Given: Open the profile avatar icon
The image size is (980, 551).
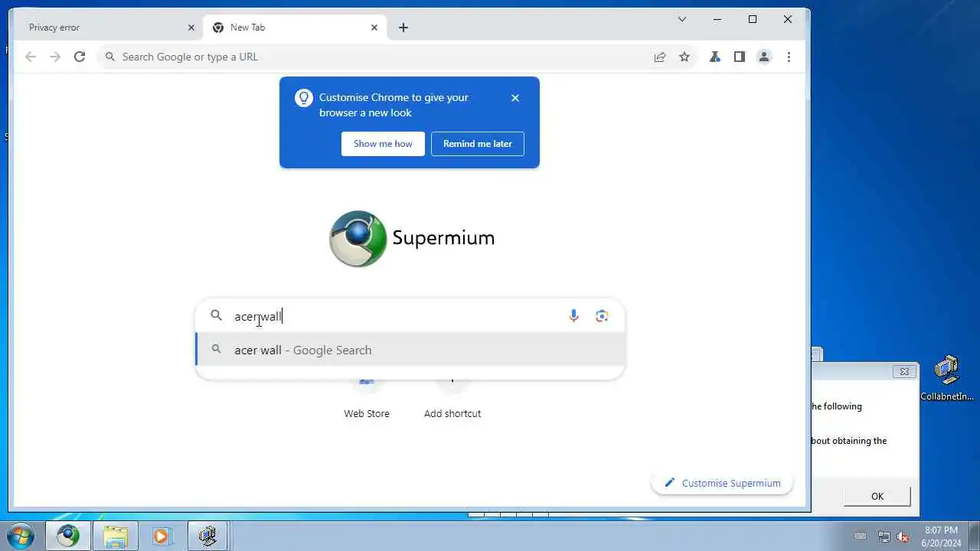Looking at the screenshot, I should [764, 57].
